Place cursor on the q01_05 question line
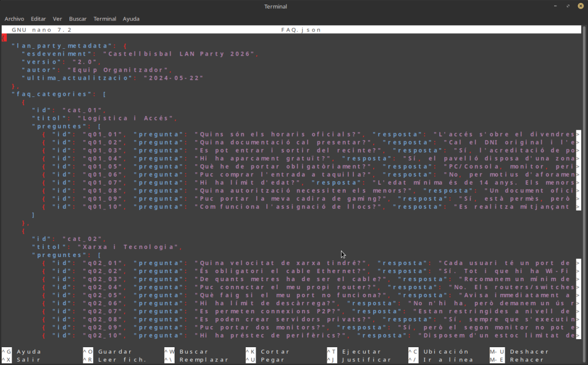This screenshot has width=588, height=365. (x=287, y=166)
